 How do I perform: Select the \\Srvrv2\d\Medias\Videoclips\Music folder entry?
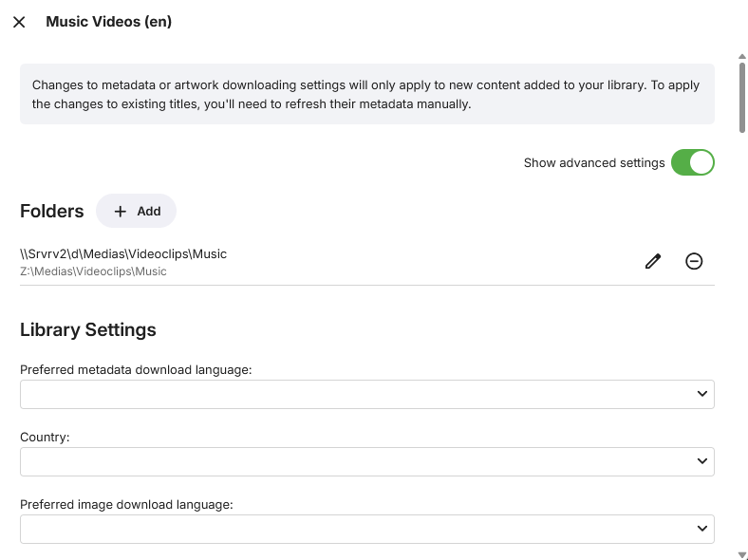[123, 253]
